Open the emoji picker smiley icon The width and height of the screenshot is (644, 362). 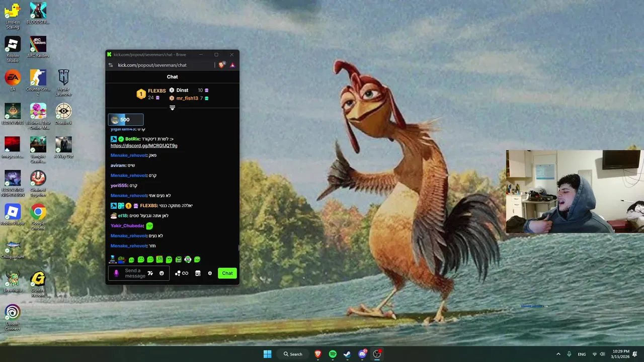click(x=162, y=273)
